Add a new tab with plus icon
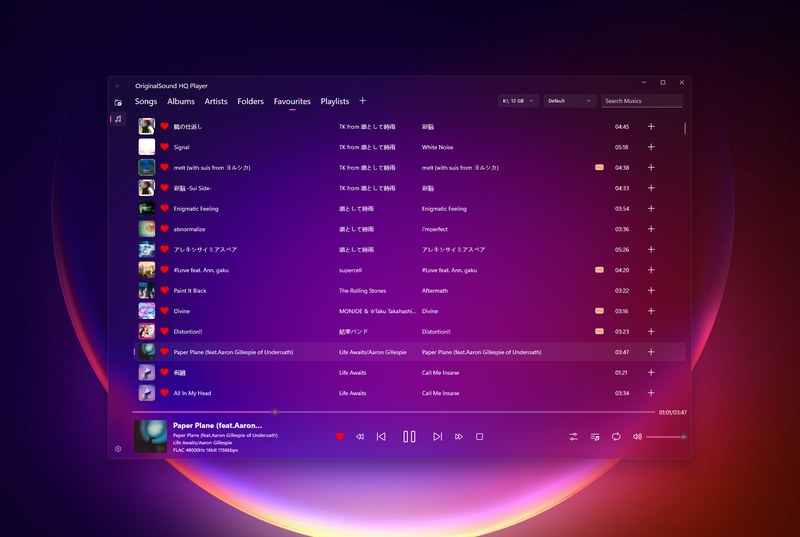The width and height of the screenshot is (800, 537). (x=362, y=101)
